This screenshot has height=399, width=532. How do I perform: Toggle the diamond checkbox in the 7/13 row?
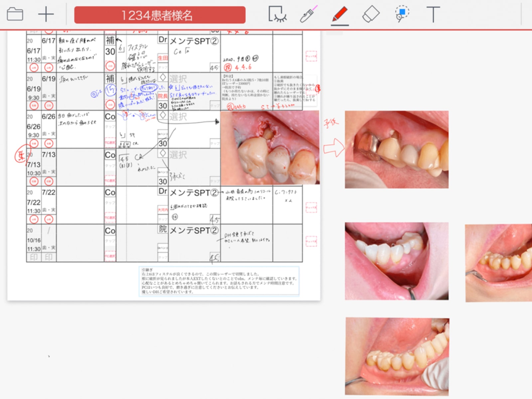(163, 153)
